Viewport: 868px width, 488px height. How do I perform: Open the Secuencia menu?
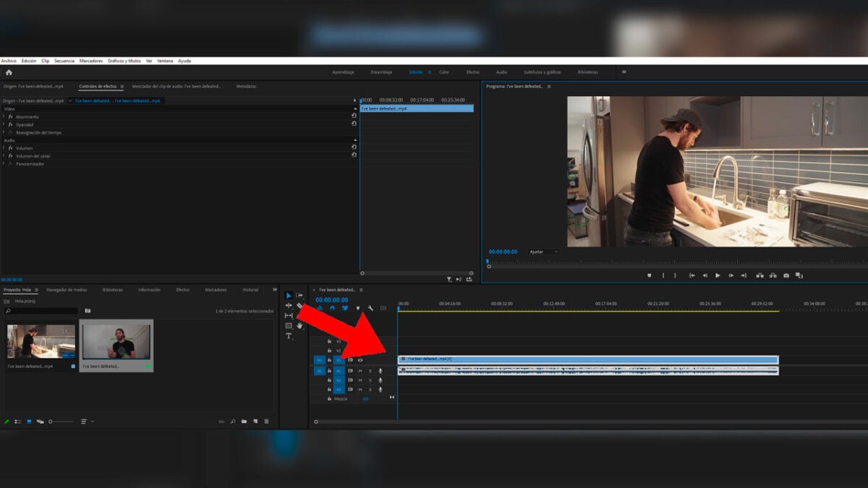coord(64,61)
